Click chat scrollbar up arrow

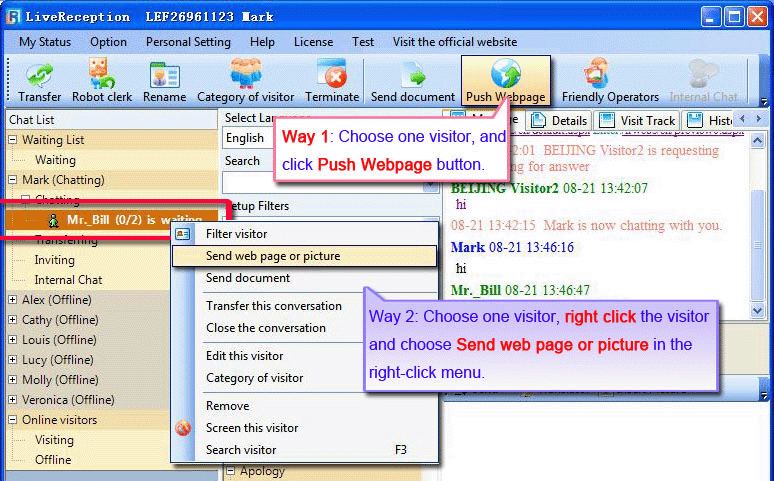click(x=758, y=141)
